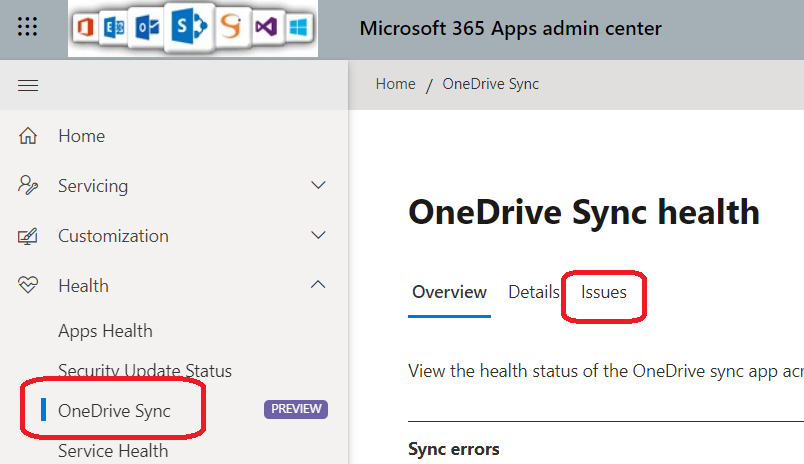Image resolution: width=804 pixels, height=464 pixels.
Task: Expand the Servicing section chevron
Action: (318, 186)
